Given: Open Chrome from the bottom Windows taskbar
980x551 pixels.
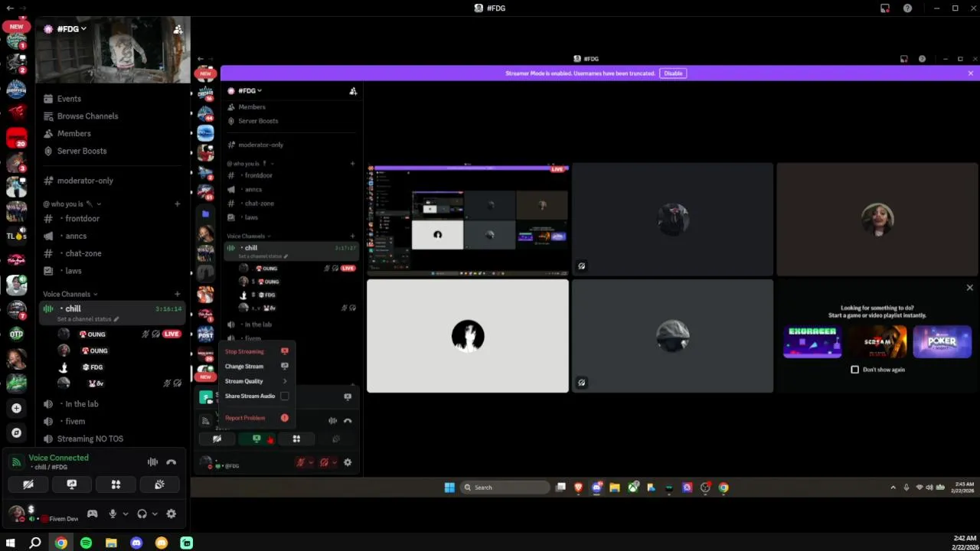Looking at the screenshot, I should tap(60, 543).
